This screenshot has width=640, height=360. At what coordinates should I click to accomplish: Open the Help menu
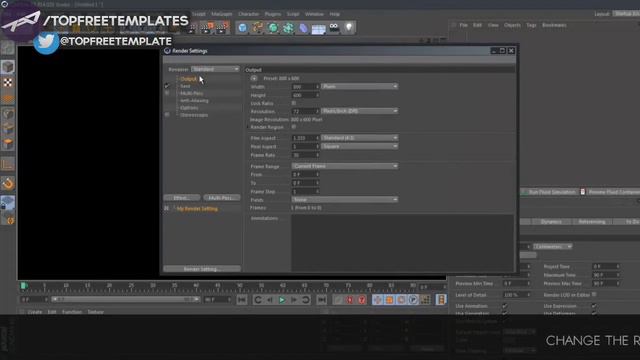[x=334, y=14]
